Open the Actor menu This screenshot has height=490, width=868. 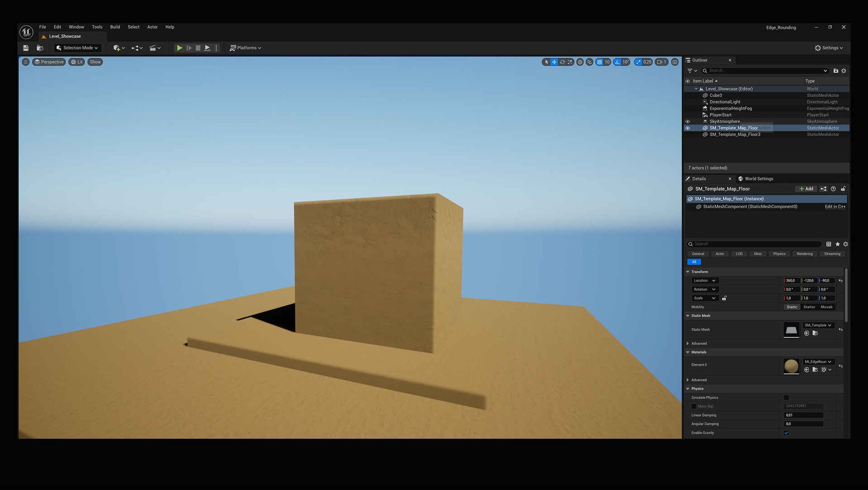[x=153, y=27]
